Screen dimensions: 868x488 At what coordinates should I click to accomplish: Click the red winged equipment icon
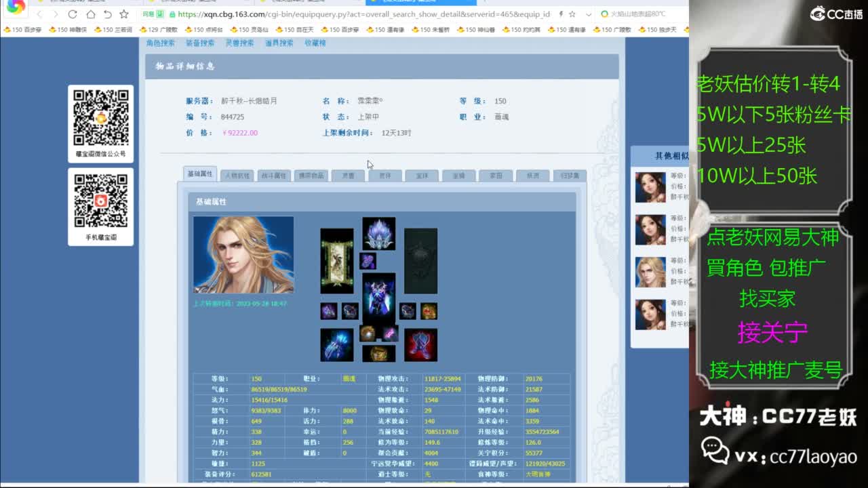coord(420,345)
